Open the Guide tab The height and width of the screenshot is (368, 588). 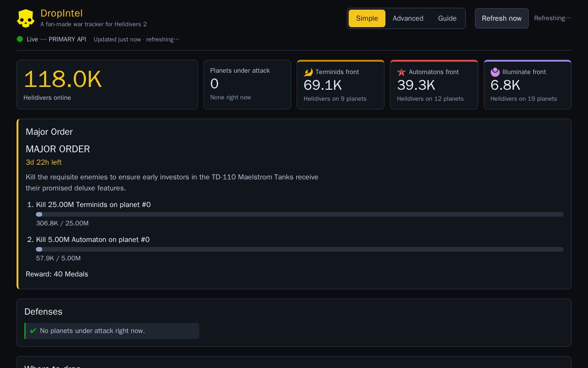447,18
